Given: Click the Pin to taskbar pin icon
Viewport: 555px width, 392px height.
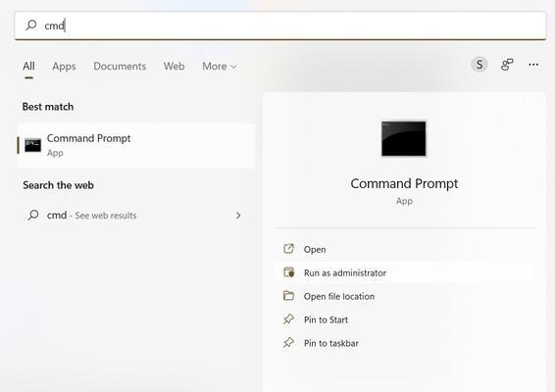Looking at the screenshot, I should [x=289, y=342].
